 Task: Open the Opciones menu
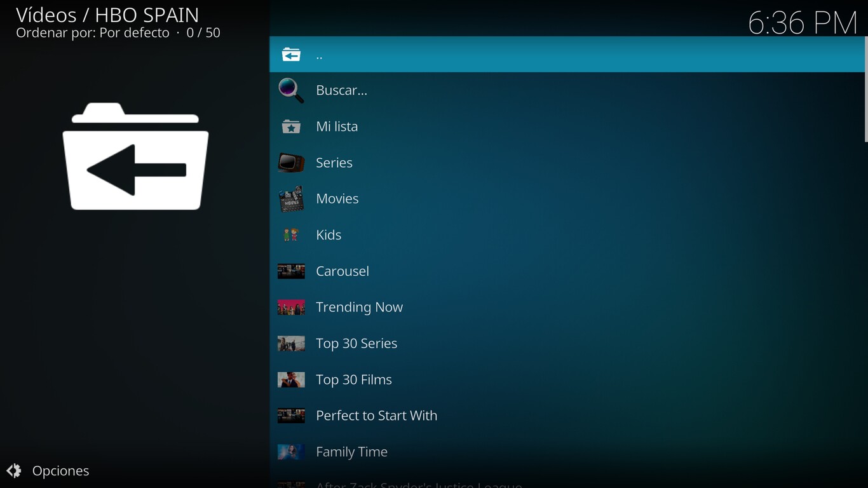[60, 471]
